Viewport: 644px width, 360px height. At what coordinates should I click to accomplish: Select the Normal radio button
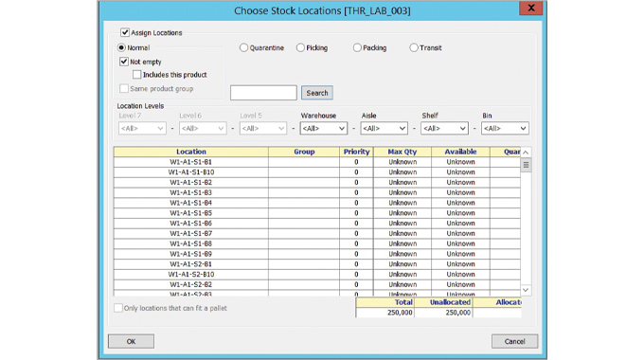click(121, 47)
